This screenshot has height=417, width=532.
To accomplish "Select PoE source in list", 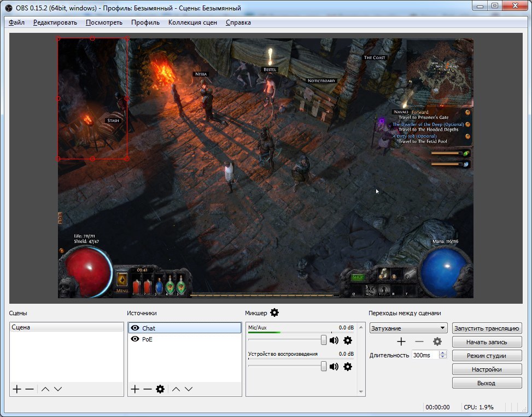I will pyautogui.click(x=185, y=339).
